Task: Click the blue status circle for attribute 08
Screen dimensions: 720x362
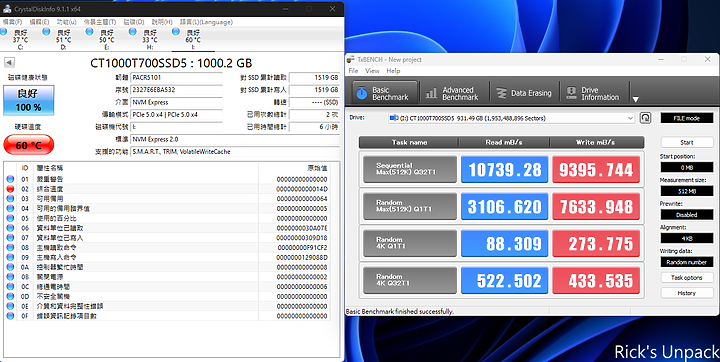Action: coord(10,248)
